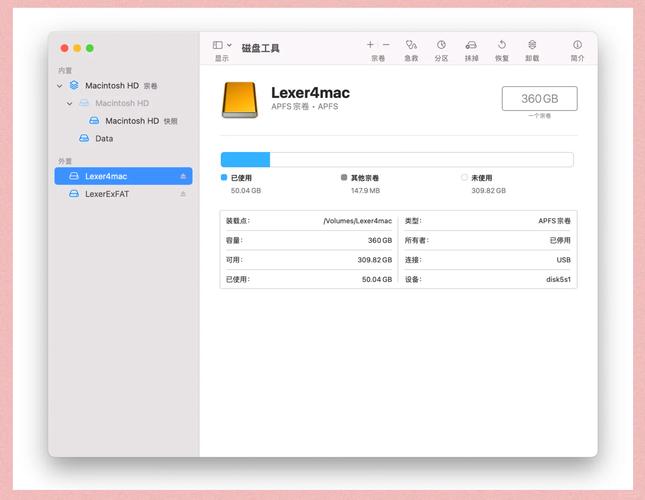Select the Macintosh HD 宗卷 container row
Screen dimensions: 645x500
click(123, 86)
